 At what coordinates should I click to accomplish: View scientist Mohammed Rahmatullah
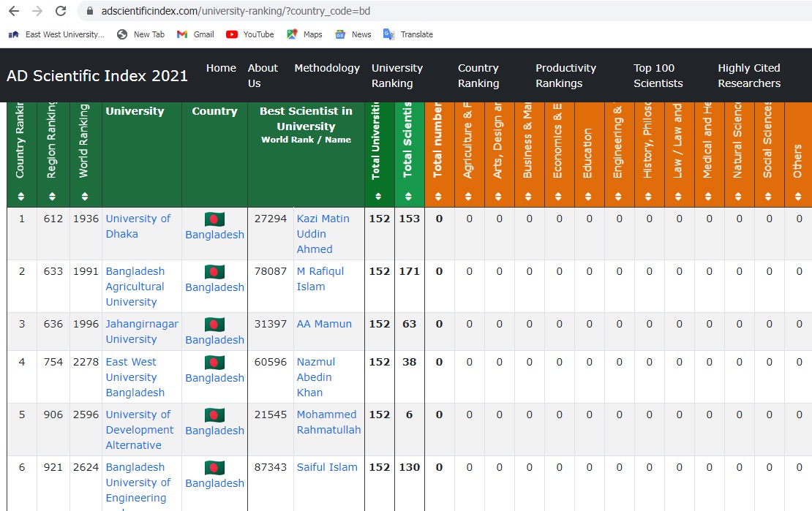[x=329, y=422]
